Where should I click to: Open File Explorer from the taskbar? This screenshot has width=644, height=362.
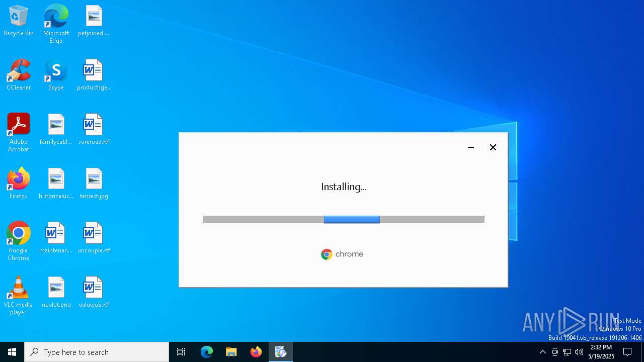231,352
